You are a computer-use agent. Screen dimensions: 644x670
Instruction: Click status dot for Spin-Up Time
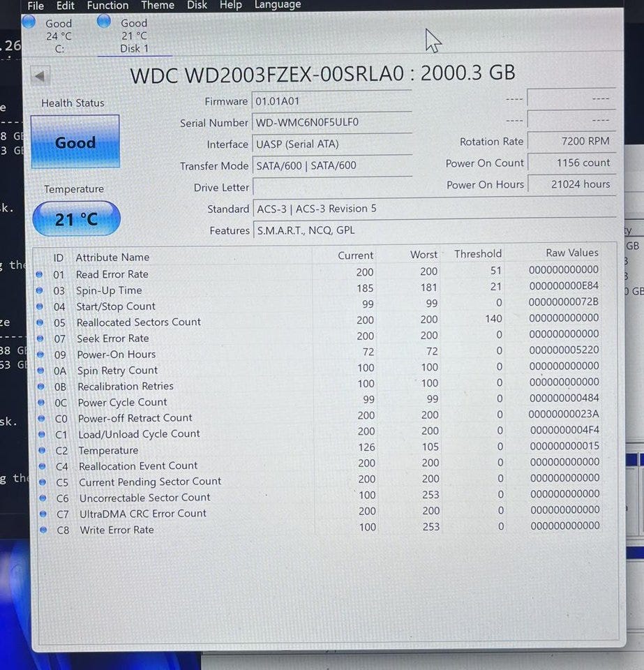point(40,290)
